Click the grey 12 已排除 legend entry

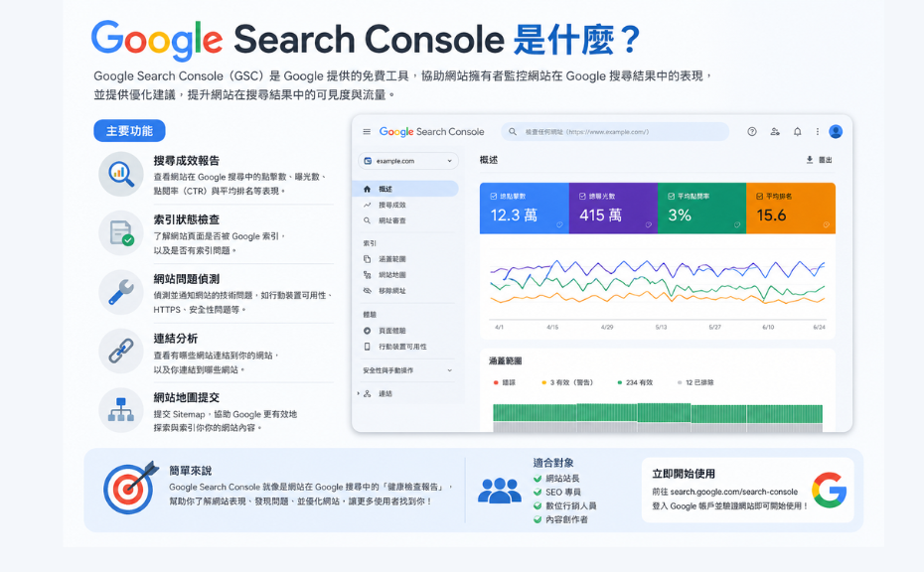(695, 382)
